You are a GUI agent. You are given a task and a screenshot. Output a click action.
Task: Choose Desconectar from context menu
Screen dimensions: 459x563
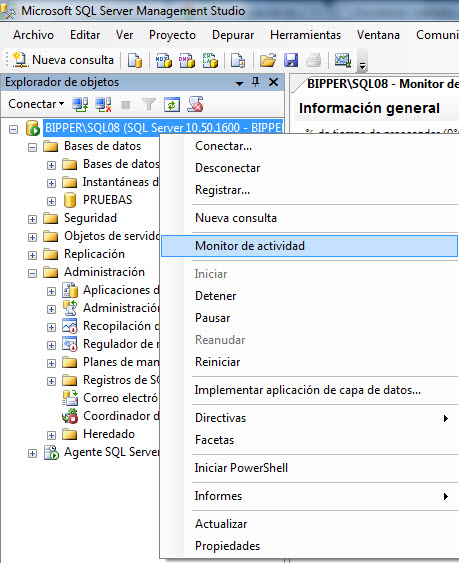(x=309, y=168)
